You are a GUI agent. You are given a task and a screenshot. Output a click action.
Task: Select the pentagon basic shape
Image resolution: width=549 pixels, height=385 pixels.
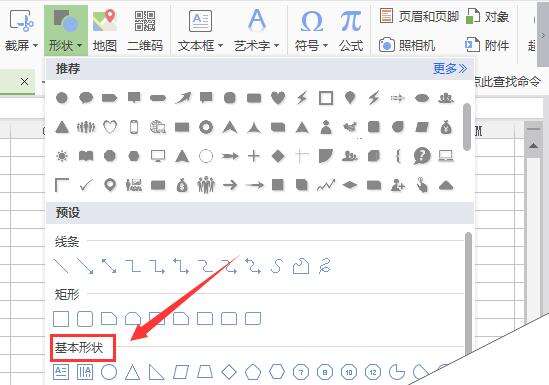(x=253, y=372)
